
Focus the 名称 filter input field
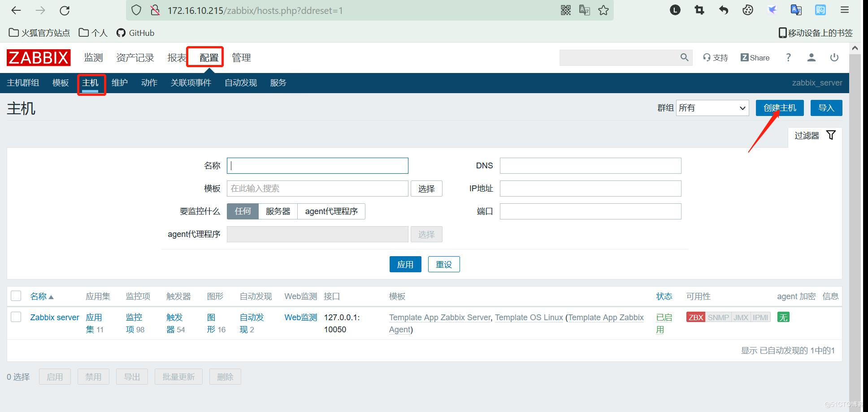point(317,166)
